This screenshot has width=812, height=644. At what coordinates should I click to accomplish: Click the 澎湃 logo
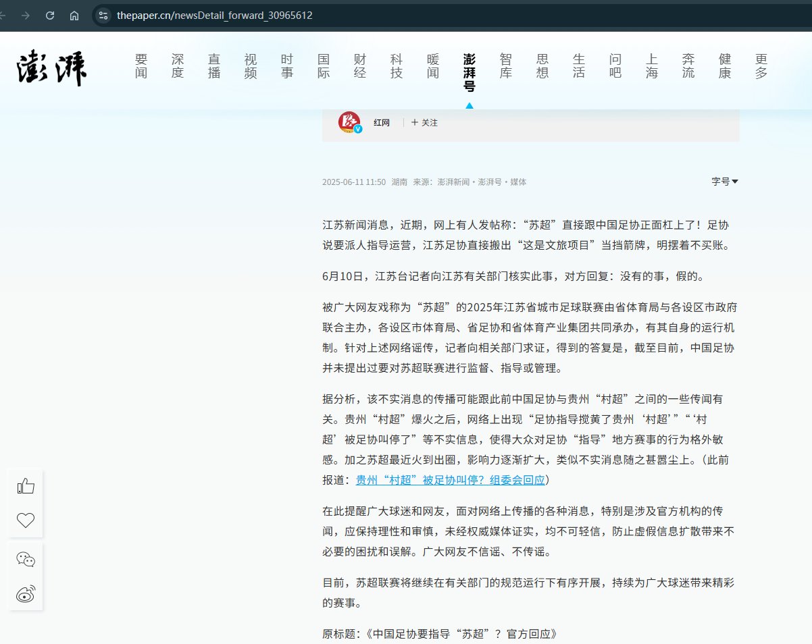click(x=52, y=67)
